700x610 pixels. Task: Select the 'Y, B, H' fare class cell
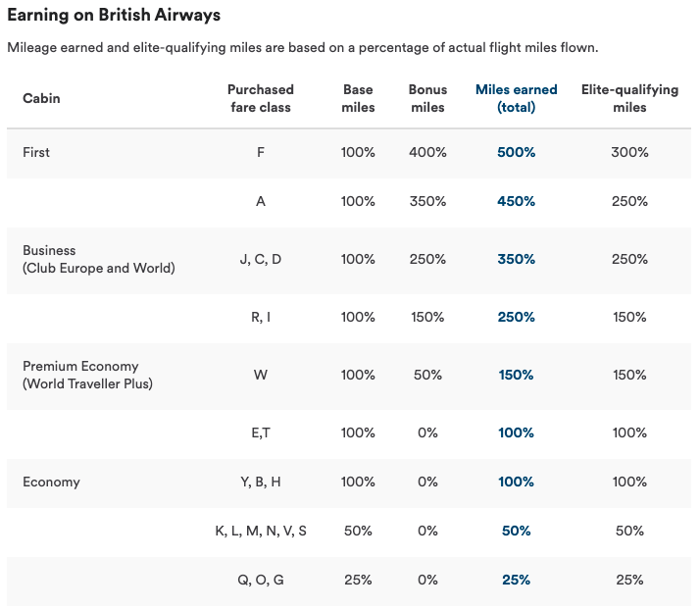(x=261, y=482)
